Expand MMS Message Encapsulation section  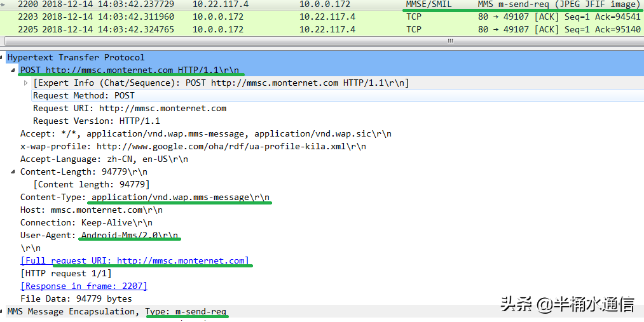tap(2, 312)
